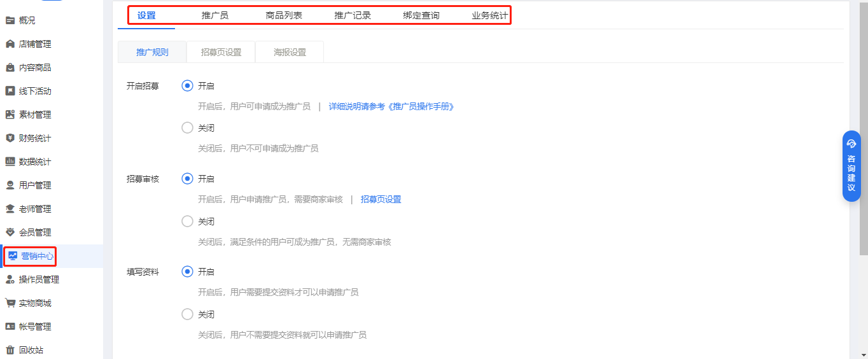The height and width of the screenshot is (359, 868).
Task: Switch to the 推广员 tab
Action: (x=215, y=15)
